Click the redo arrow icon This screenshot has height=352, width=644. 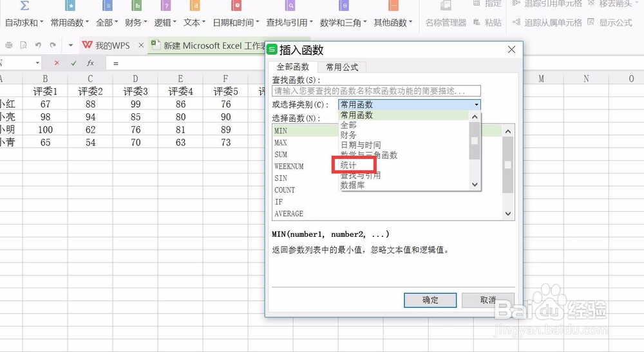click(53, 45)
